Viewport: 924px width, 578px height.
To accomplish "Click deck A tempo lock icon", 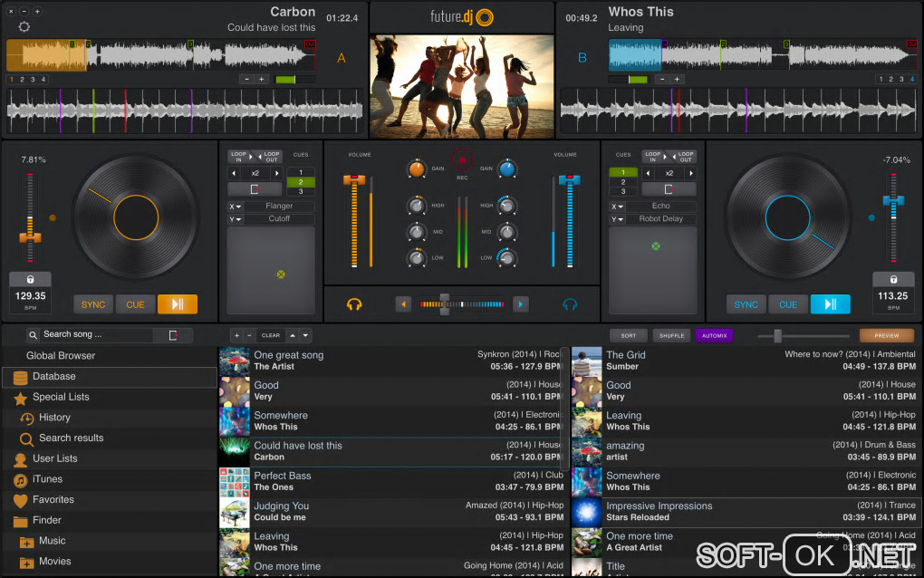I will 30,280.
